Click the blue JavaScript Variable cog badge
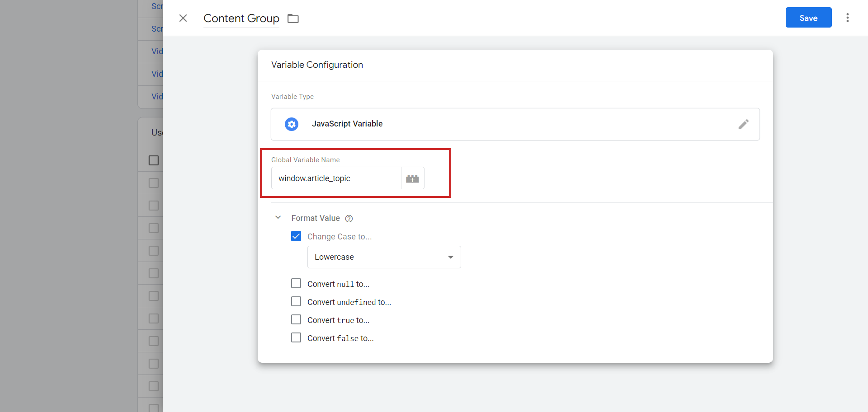 click(x=292, y=124)
